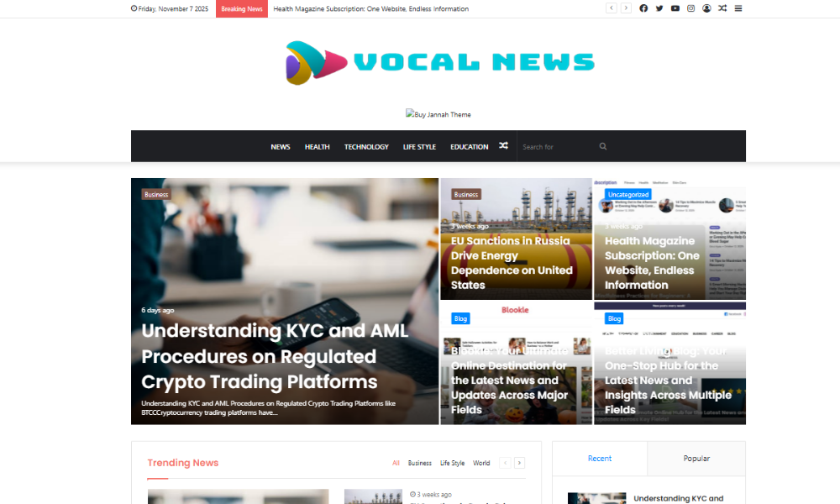Screen dimensions: 840x504
Task: Click the search magnifier icon in navbar
Action: click(603, 146)
